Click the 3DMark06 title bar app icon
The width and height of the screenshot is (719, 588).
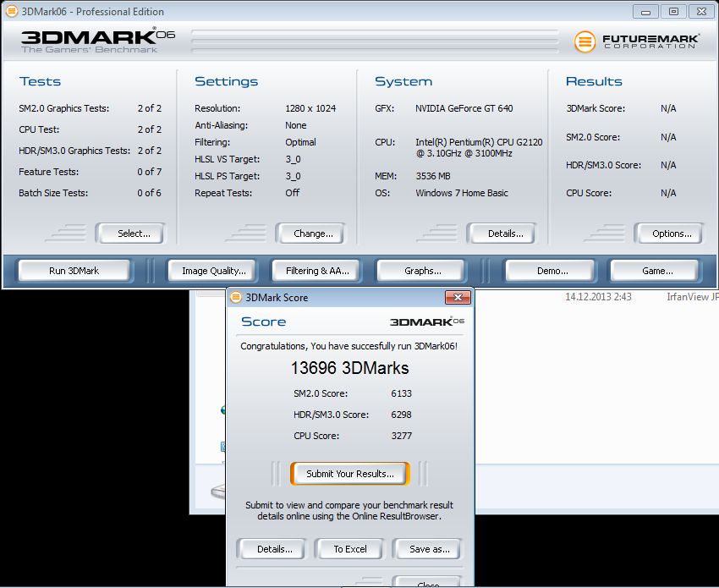coord(10,12)
